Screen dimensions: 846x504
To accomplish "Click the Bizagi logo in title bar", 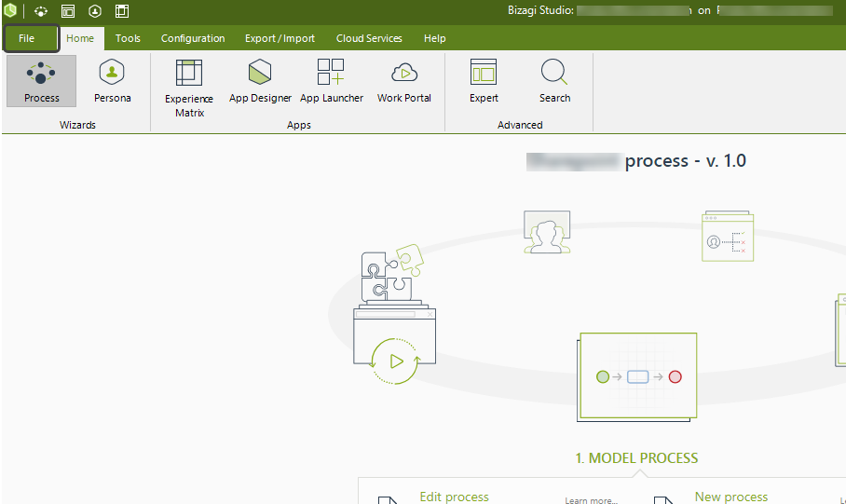I will click(10, 11).
